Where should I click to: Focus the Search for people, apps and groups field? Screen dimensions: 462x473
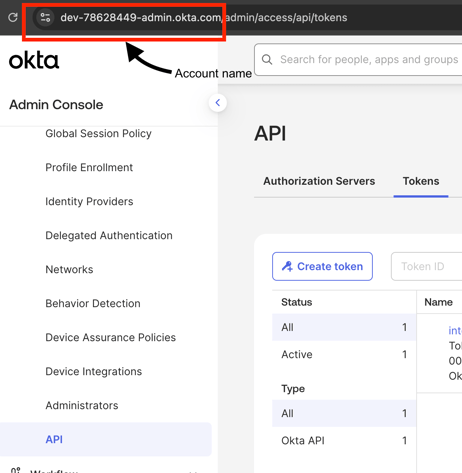358,60
